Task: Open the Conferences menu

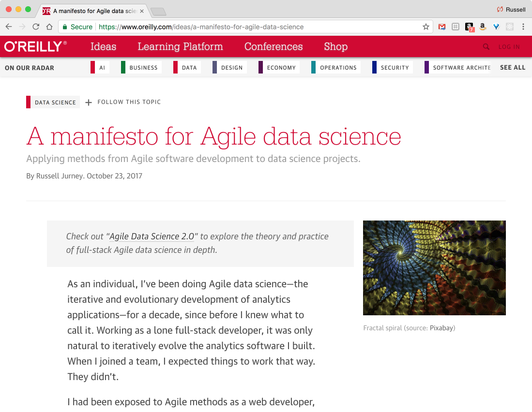Action: click(274, 46)
